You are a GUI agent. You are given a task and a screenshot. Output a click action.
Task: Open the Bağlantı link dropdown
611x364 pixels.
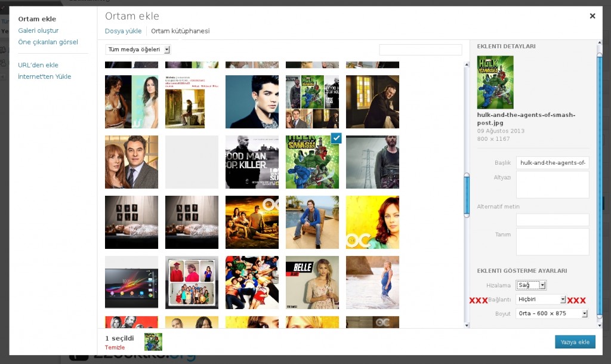pyautogui.click(x=541, y=299)
